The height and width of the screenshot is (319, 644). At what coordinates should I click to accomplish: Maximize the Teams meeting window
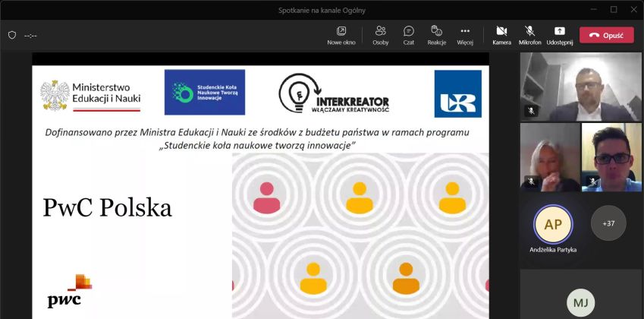point(614,9)
